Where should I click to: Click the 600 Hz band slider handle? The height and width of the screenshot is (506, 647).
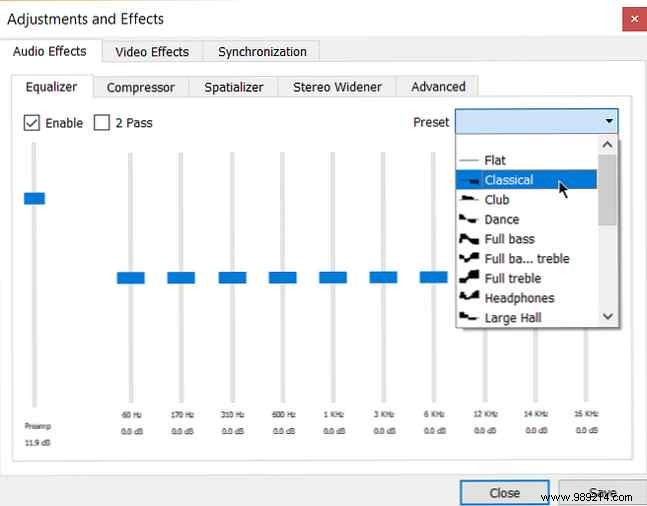[283, 278]
